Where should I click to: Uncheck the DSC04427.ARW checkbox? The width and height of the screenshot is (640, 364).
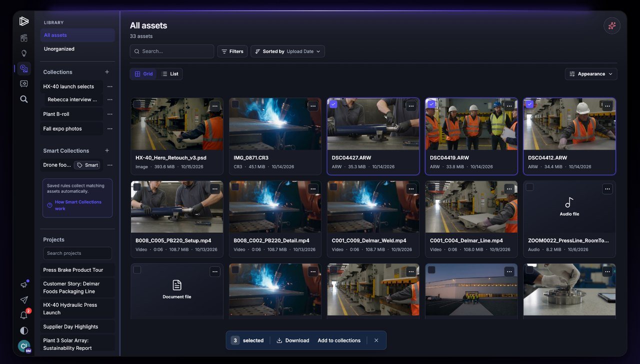tap(333, 104)
